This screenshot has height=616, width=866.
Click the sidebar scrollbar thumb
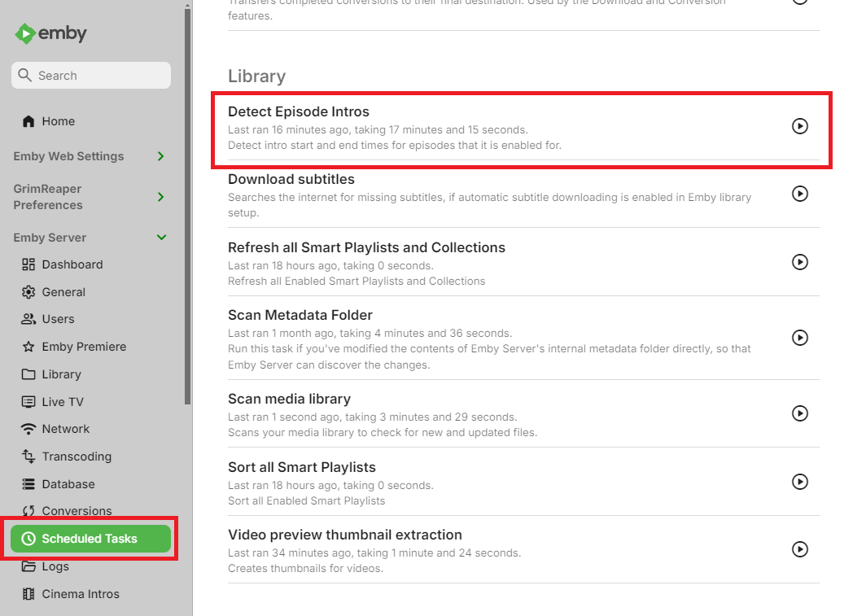pyautogui.click(x=188, y=207)
